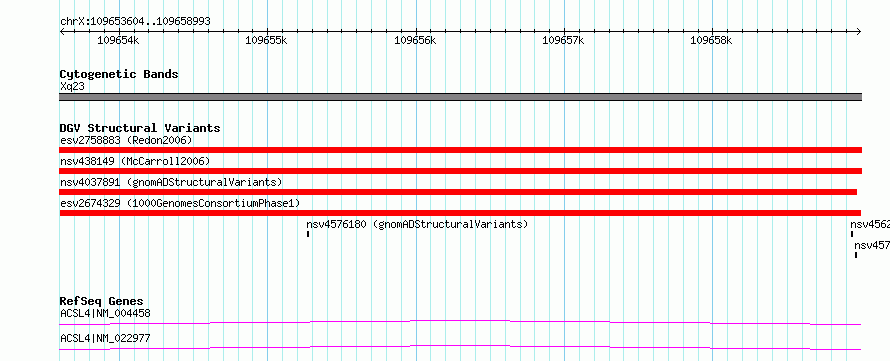Click the DGV Structural Variants track heading
Image resolution: width=890 pixels, height=361 pixels.
(140, 128)
